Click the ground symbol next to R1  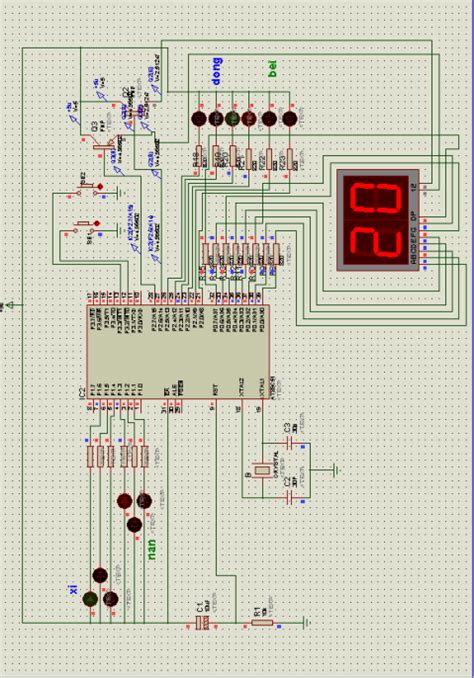coord(306,623)
